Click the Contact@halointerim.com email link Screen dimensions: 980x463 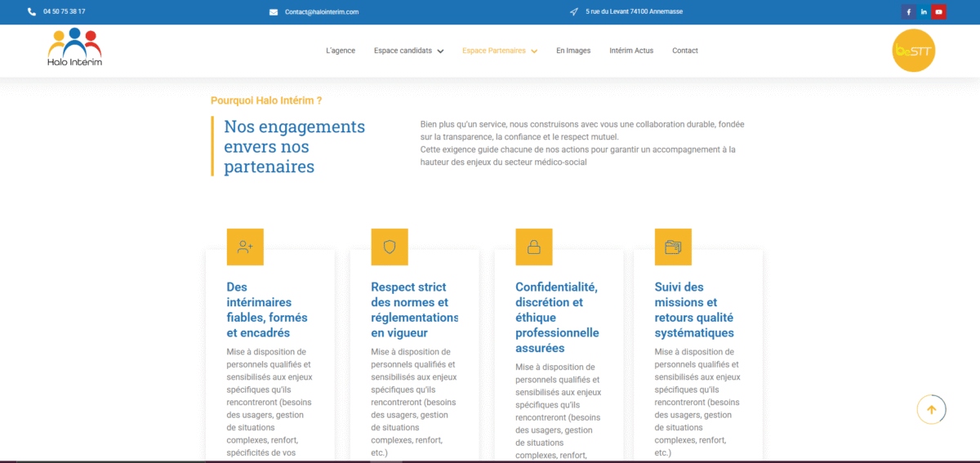pyautogui.click(x=322, y=12)
